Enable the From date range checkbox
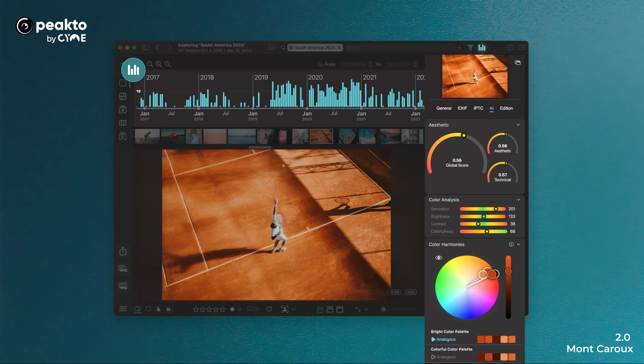This screenshot has width=644, height=364. tap(320, 64)
